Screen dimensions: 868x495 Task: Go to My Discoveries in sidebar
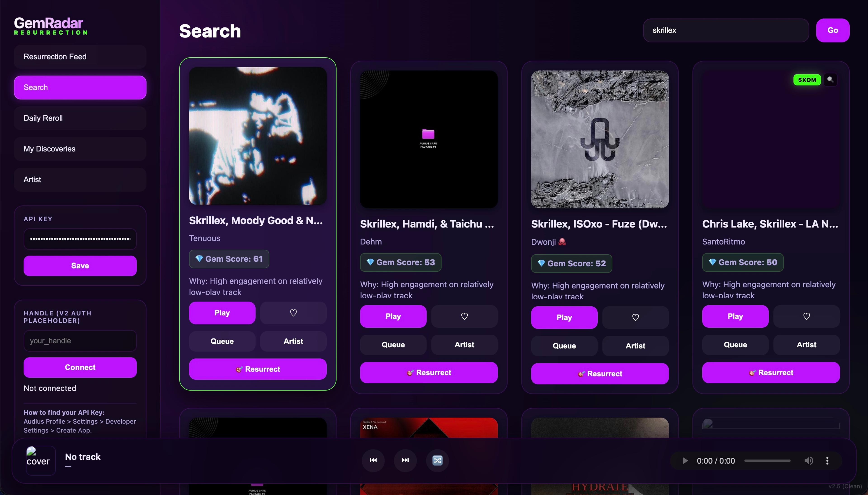pos(80,149)
